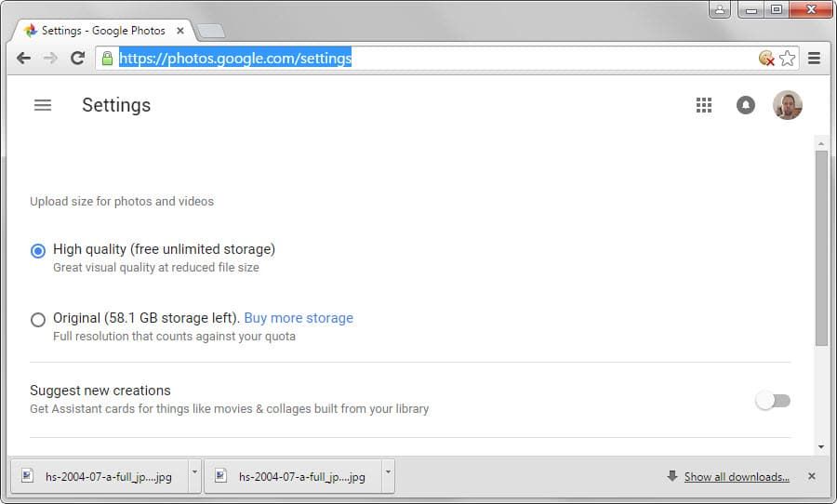
Task: Open the Google Photos main menu
Action: pos(43,105)
